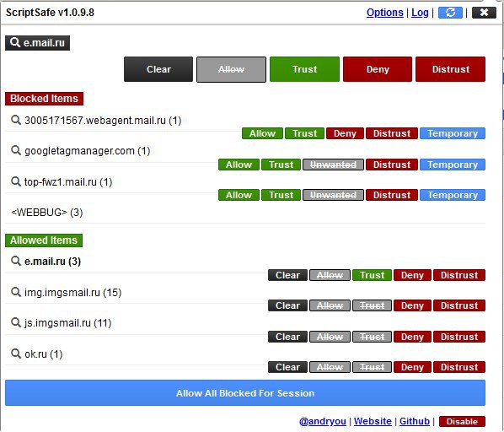Distrust 3005171567.webagent.mail.ru
The height and width of the screenshot is (432, 504).
click(392, 133)
